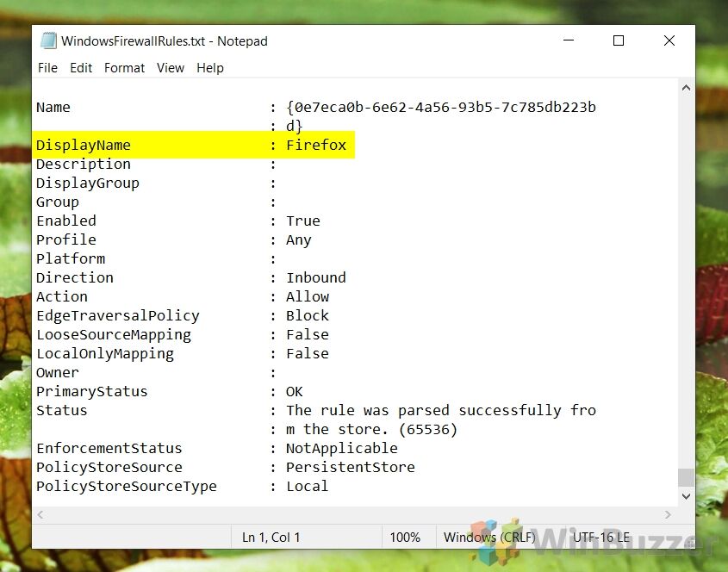
Task: Click the 'm the store. (65536)' line
Action: (x=371, y=430)
